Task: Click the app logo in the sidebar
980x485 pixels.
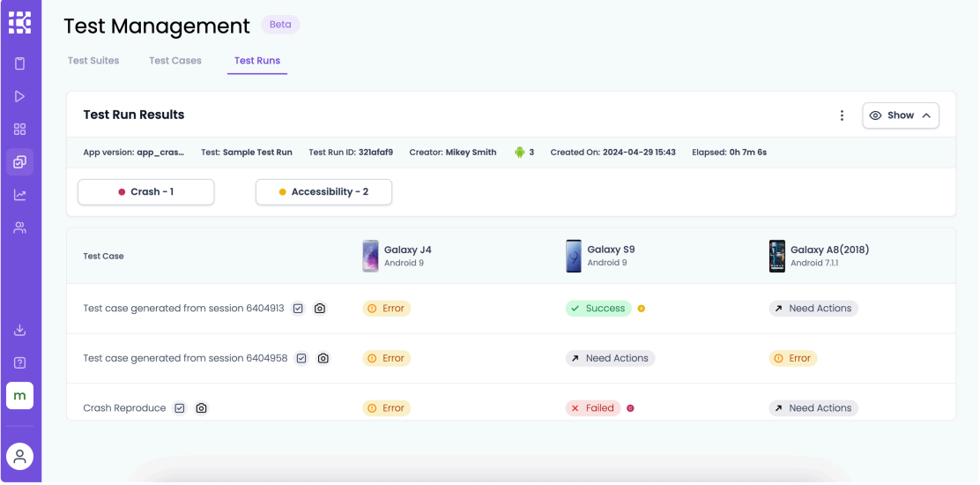Action: (x=20, y=22)
